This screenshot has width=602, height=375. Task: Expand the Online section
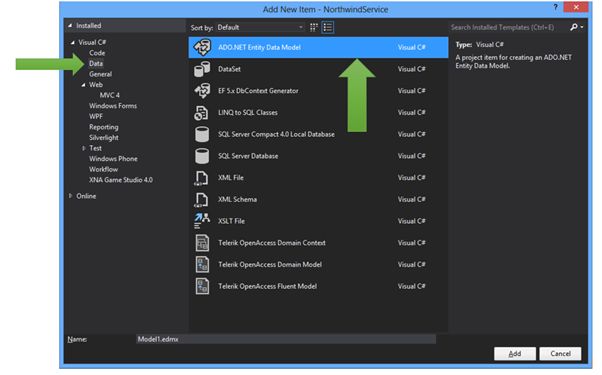[x=70, y=196]
